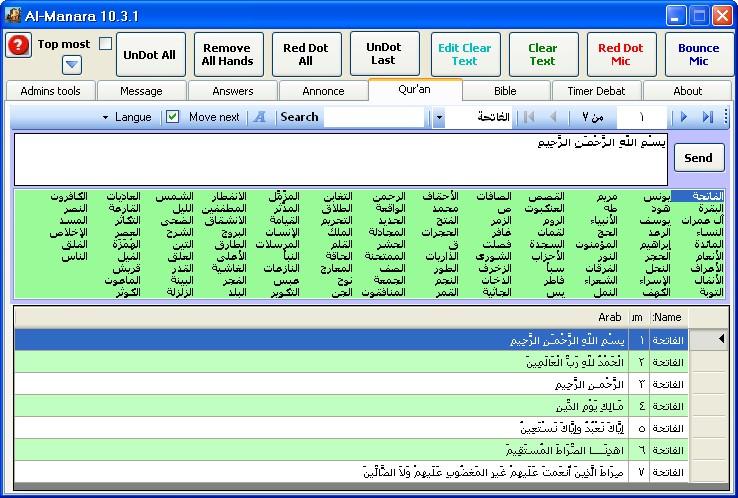Expand the surah name combo box
Viewport: 738px width, 498px height.
click(439, 117)
